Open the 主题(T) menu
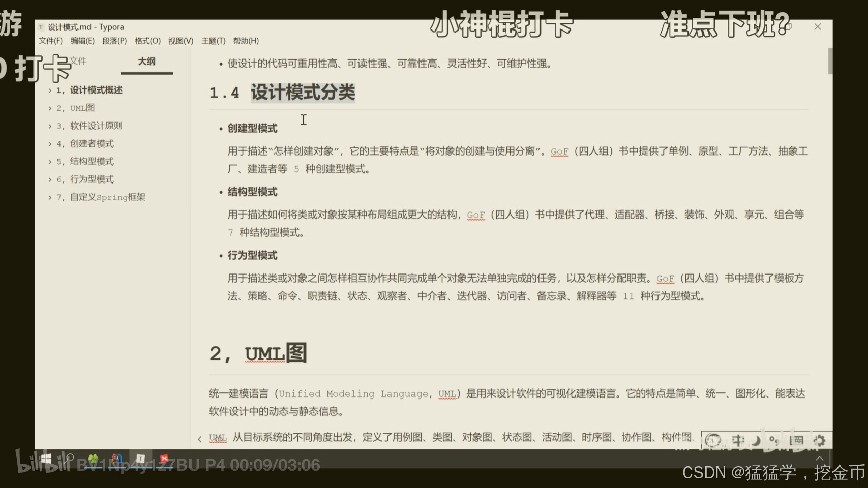Screen dimensions: 868x488 [x=213, y=41]
